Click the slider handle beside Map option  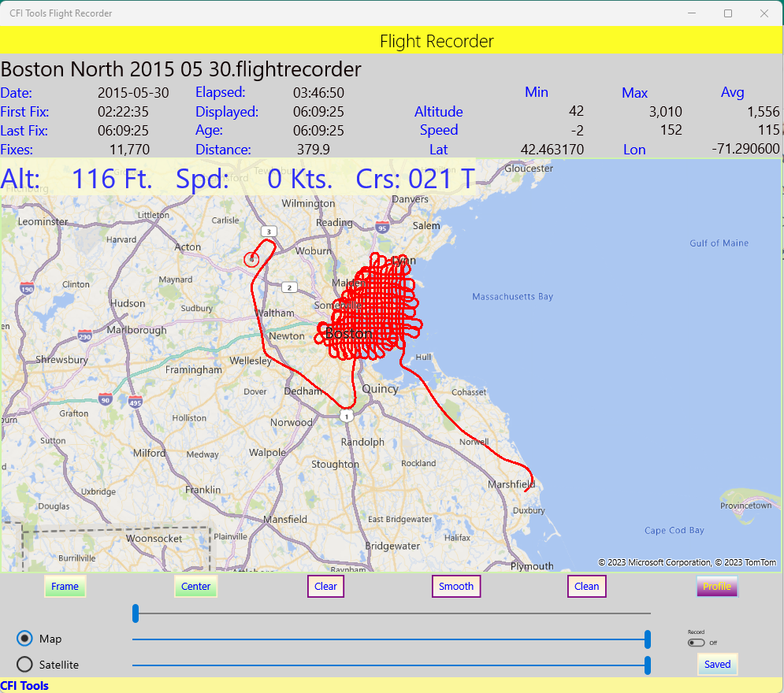(648, 639)
